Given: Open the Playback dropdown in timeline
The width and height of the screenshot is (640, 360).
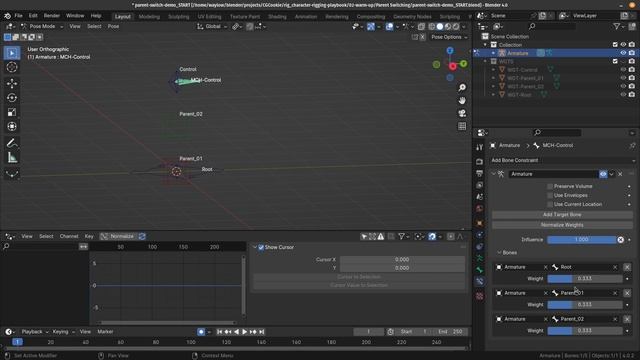Looking at the screenshot, I should pyautogui.click(x=34, y=332).
